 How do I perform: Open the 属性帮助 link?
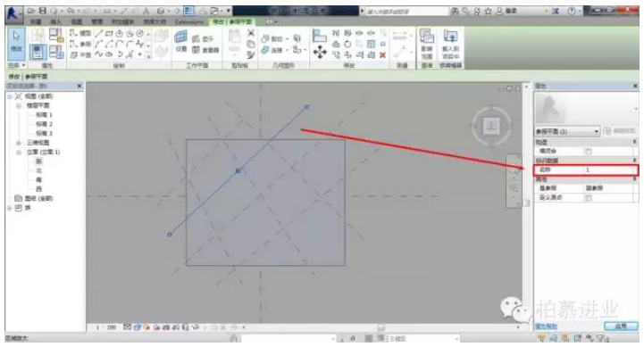(547, 326)
